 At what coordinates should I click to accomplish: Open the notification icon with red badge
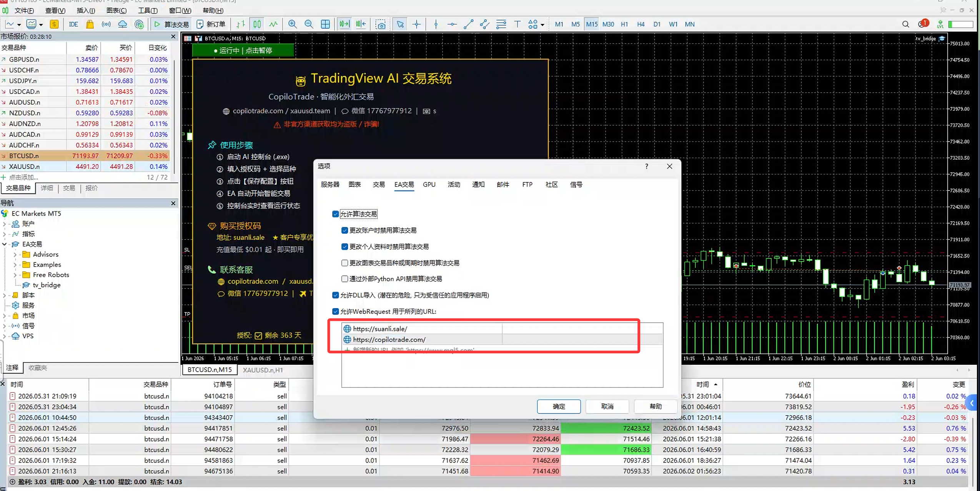pyautogui.click(x=923, y=24)
